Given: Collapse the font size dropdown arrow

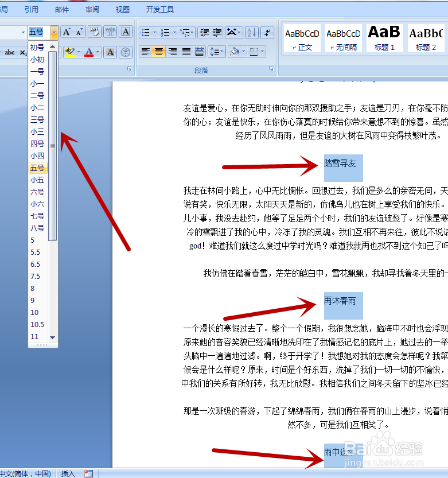Looking at the screenshot, I should pyautogui.click(x=54, y=32).
